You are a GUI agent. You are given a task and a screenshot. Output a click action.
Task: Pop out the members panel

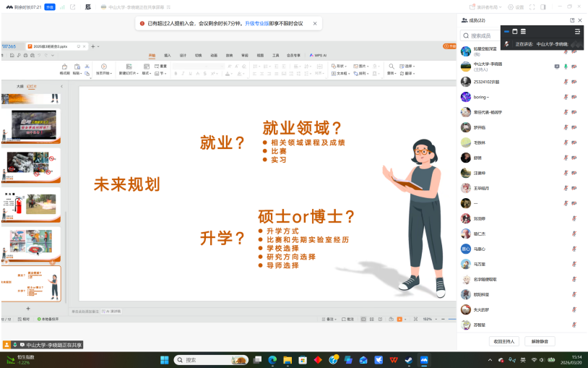[x=572, y=20]
